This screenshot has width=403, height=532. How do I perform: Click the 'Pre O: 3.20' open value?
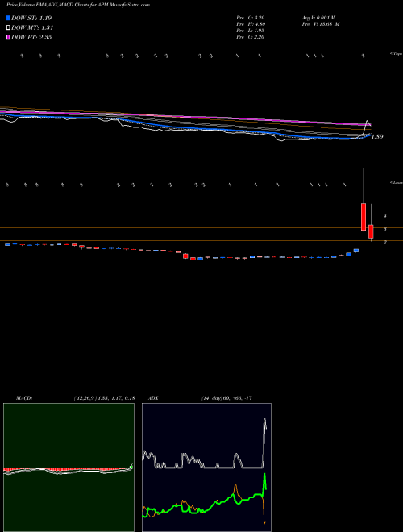tap(251, 17)
